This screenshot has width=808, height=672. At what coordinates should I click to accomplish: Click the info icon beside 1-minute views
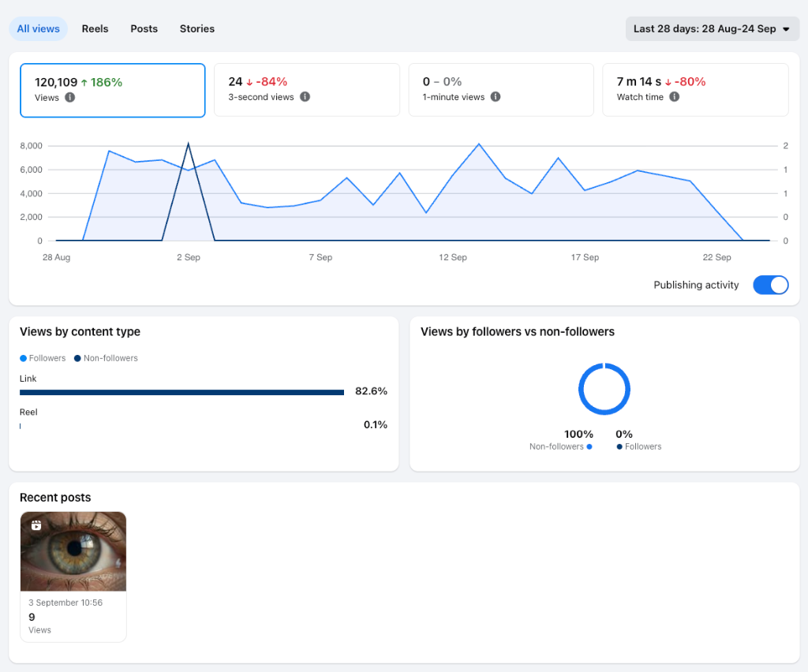click(x=496, y=97)
